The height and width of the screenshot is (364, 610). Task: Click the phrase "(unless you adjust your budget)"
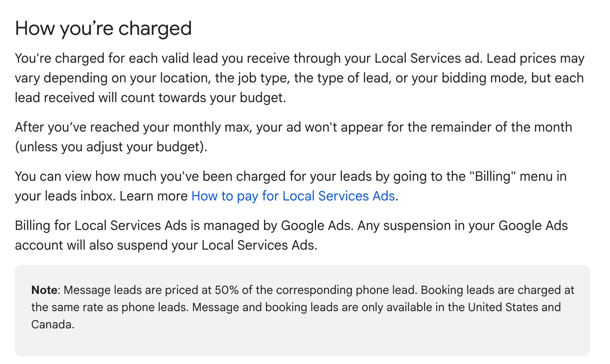click(x=111, y=147)
